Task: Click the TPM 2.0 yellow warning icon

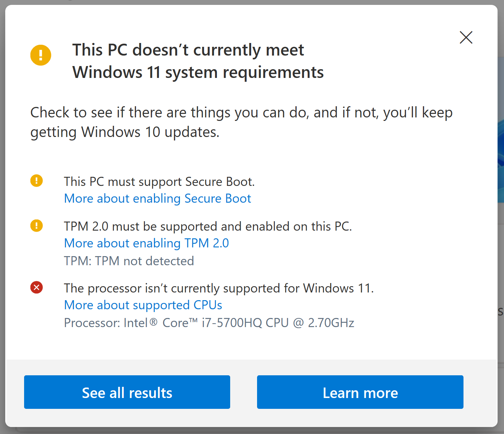Action: [x=36, y=225]
